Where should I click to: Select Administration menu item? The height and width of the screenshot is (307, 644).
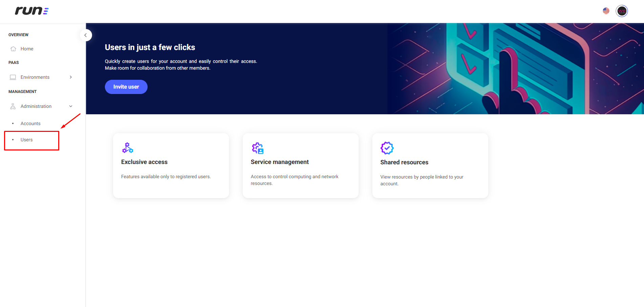point(36,106)
